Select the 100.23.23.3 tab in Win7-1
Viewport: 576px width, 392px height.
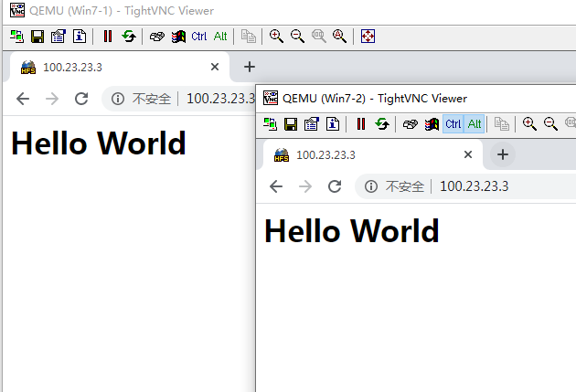click(x=110, y=67)
